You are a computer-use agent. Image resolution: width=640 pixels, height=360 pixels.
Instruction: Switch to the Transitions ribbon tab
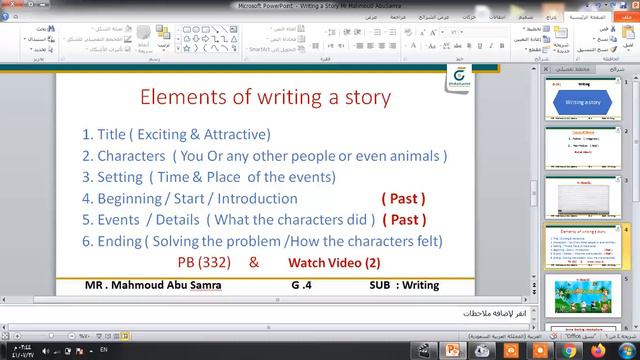coord(497,17)
